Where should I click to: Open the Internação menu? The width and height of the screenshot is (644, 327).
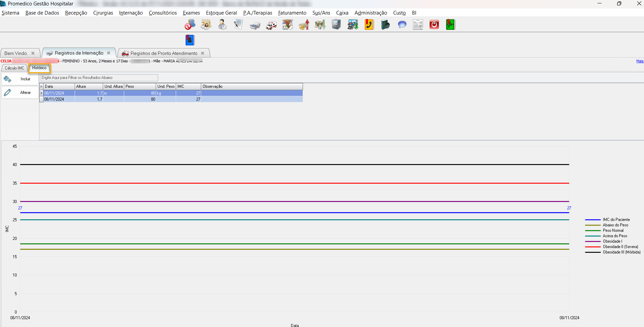pyautogui.click(x=131, y=13)
